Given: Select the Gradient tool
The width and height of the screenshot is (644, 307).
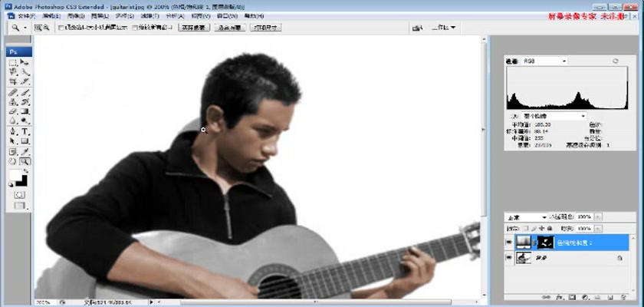Looking at the screenshot, I should pyautogui.click(x=25, y=111).
